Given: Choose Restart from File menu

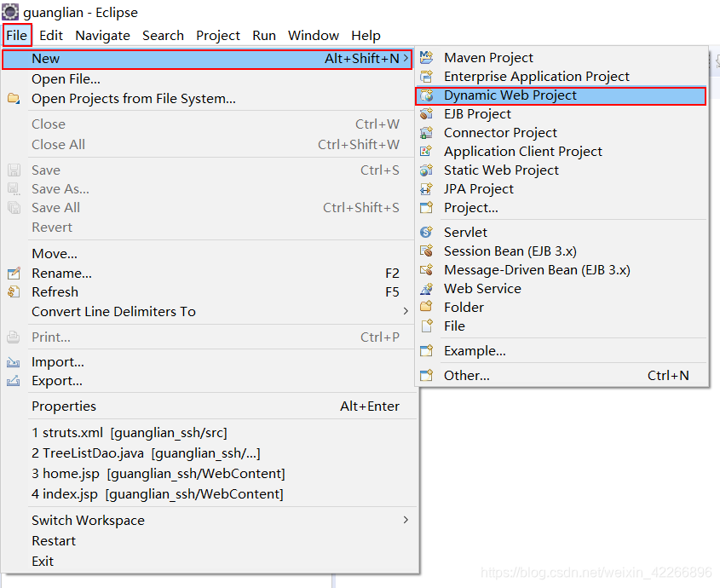Looking at the screenshot, I should [x=210, y=540].
